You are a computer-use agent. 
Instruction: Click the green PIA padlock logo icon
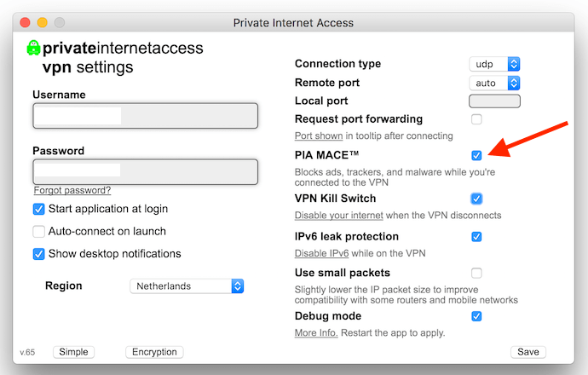click(33, 48)
